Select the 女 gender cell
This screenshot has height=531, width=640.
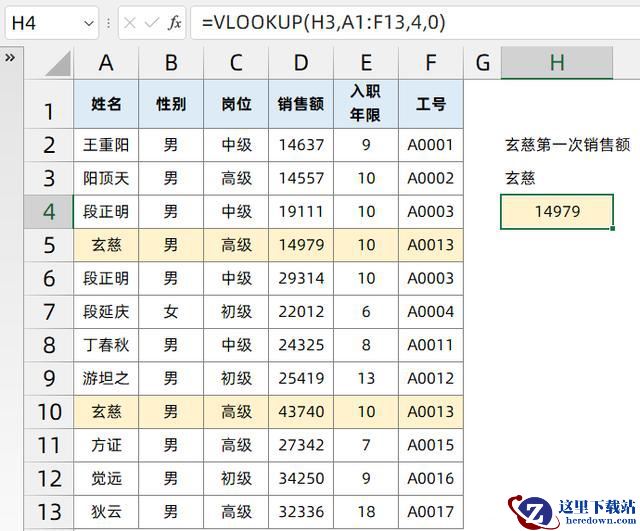(x=171, y=312)
